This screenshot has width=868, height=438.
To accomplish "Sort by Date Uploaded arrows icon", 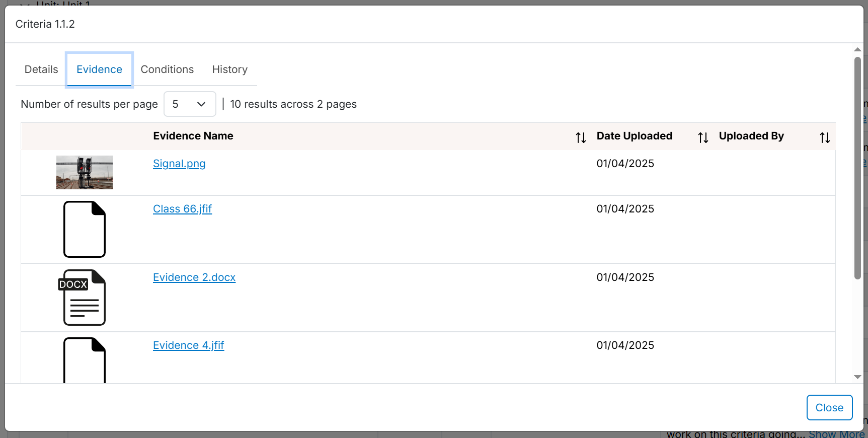I will click(x=703, y=137).
